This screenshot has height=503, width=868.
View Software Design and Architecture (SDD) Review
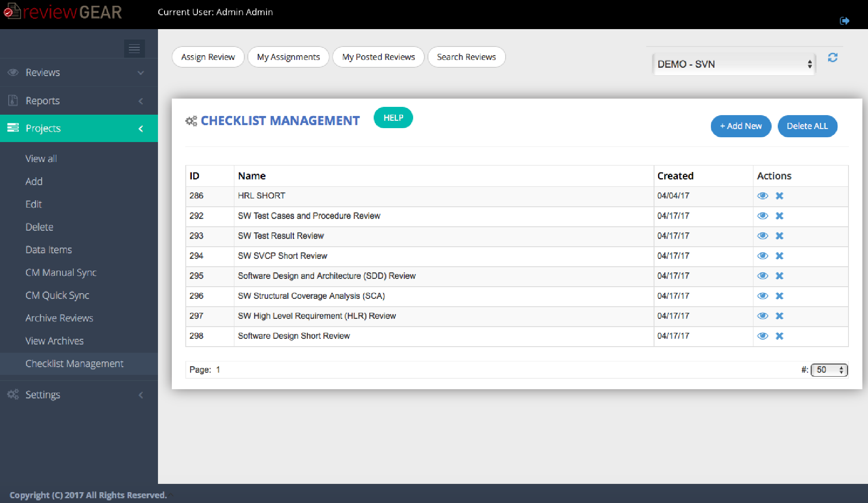(x=763, y=276)
